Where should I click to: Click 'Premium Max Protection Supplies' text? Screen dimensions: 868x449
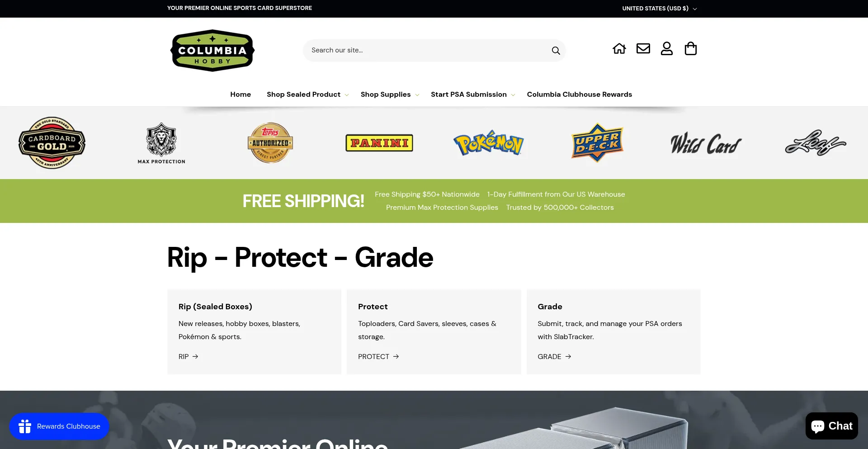[x=442, y=208]
